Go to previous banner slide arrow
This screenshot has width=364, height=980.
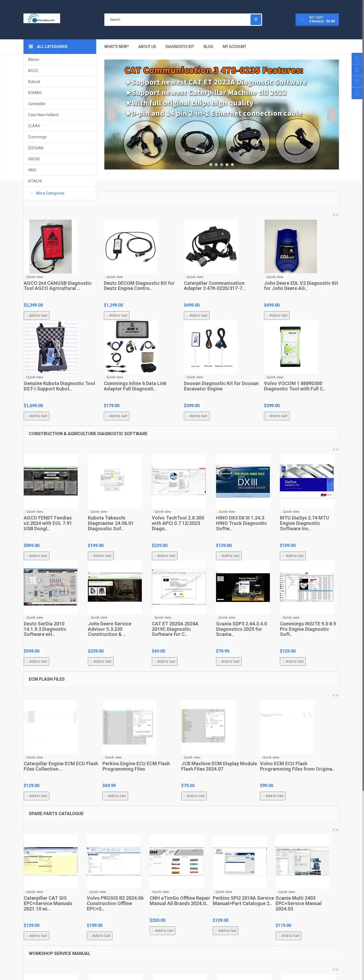coord(112,114)
